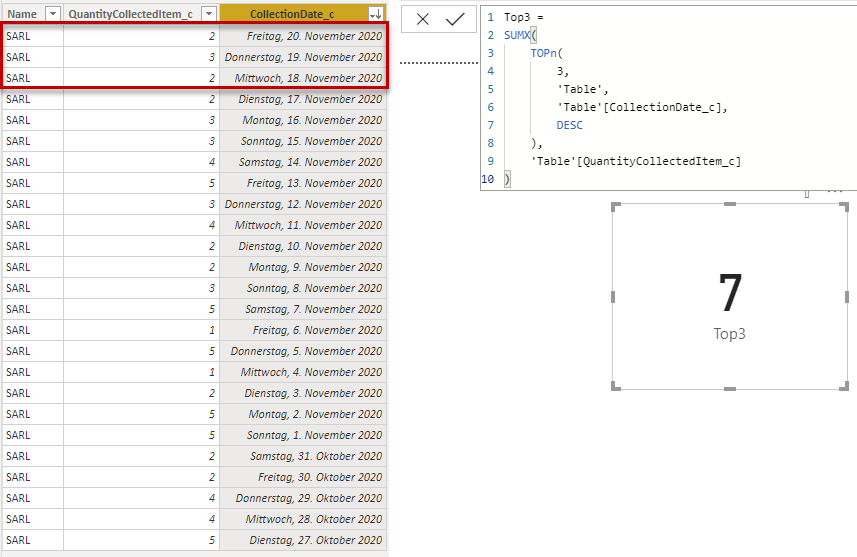Place the cursor on formula line 'Top3 ='
This screenshot has height=557, width=857.
[x=524, y=17]
